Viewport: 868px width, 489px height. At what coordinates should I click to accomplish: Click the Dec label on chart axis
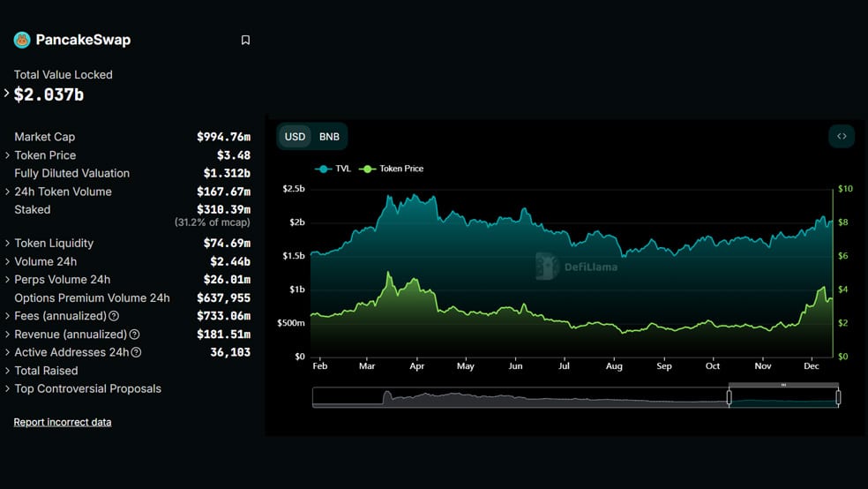[x=812, y=366]
